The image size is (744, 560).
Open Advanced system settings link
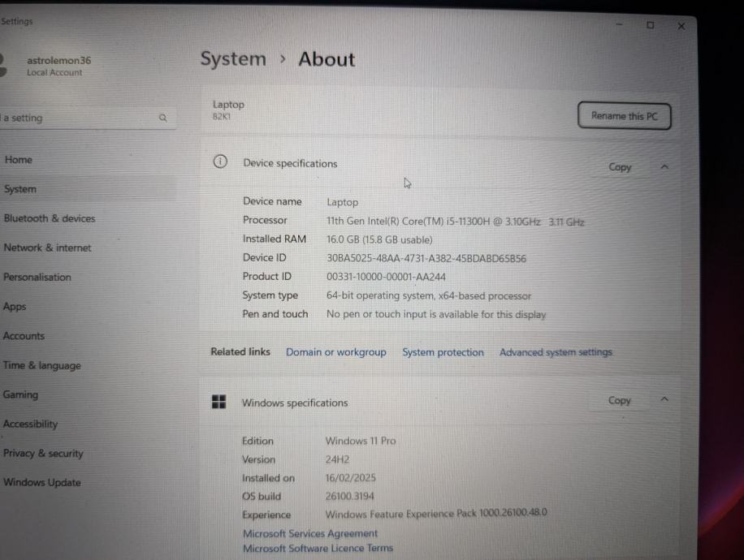[556, 352]
